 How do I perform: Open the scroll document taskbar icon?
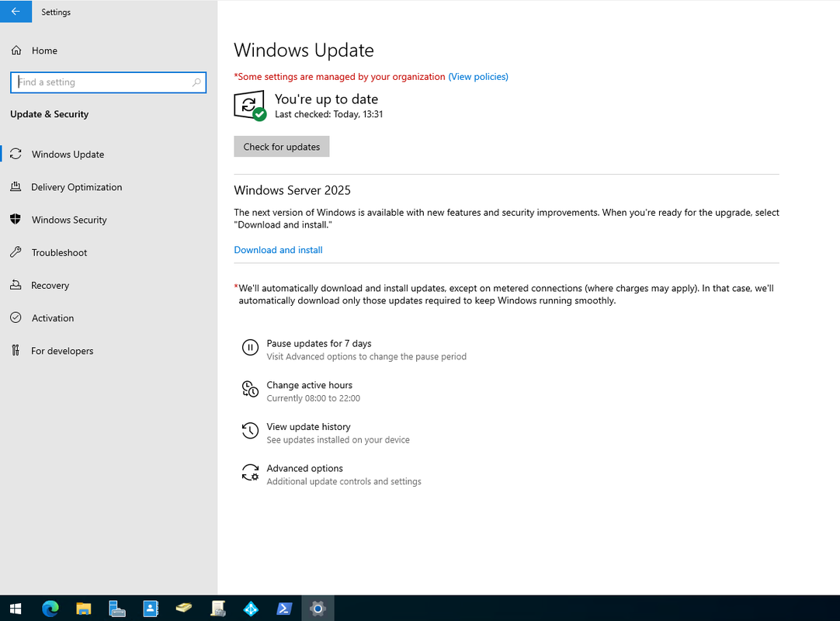[217, 609]
